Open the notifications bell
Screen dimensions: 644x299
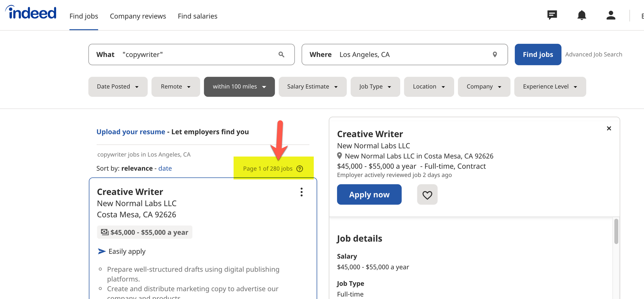pos(582,15)
